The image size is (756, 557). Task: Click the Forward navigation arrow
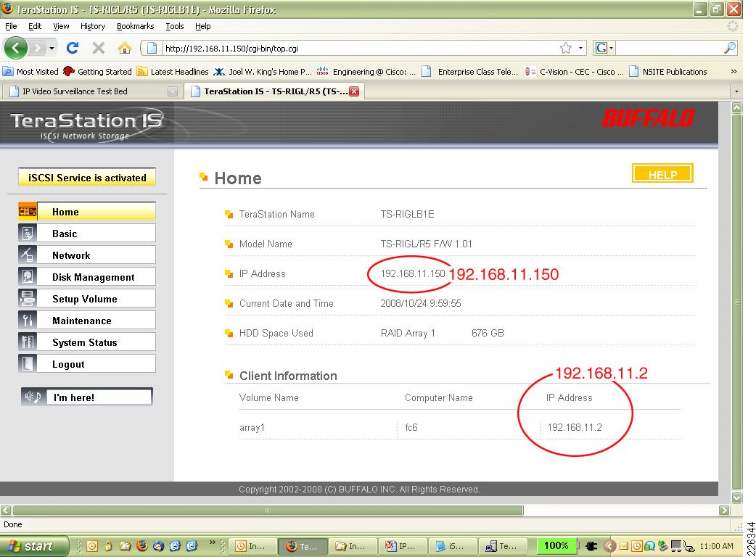38,48
